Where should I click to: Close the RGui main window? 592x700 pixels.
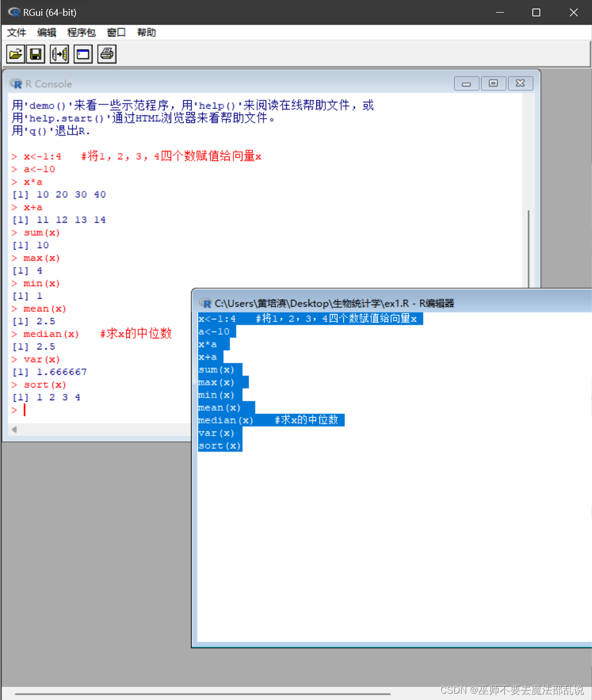(574, 12)
